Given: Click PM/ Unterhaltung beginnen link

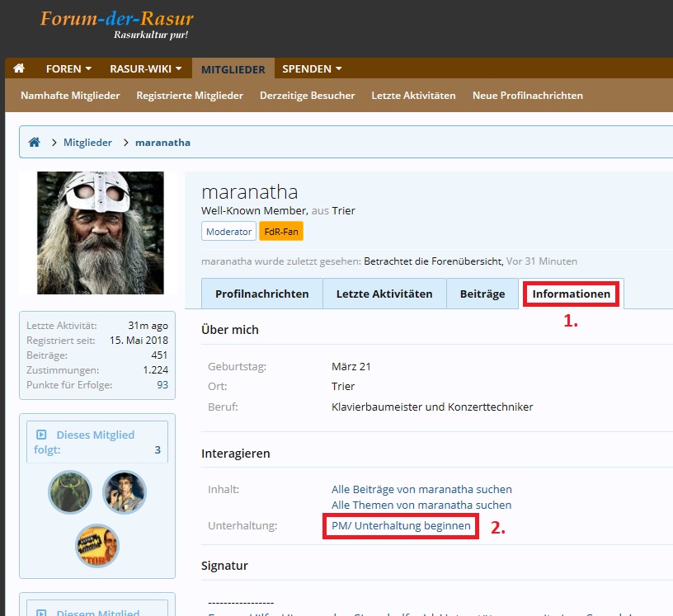Looking at the screenshot, I should coord(401,525).
